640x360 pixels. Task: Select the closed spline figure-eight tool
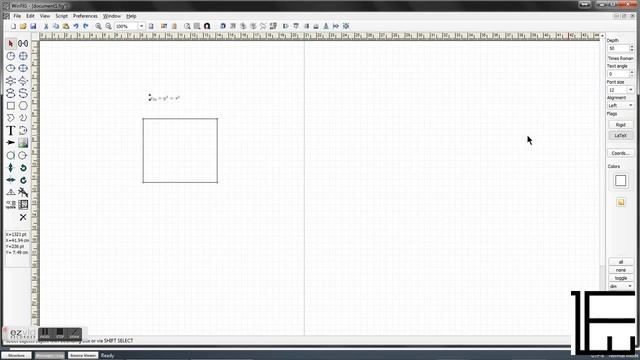point(11,93)
